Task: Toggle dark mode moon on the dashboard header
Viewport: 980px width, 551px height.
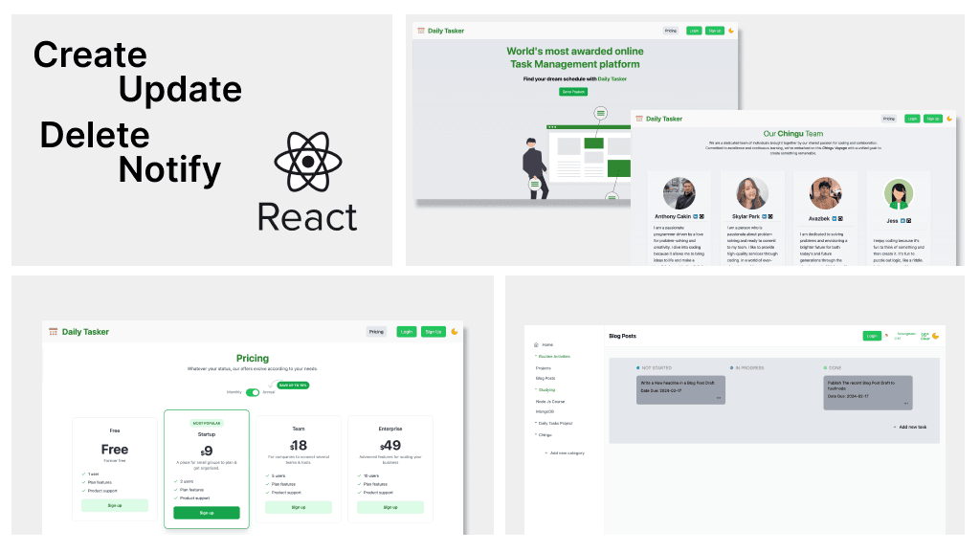Action: tap(935, 336)
